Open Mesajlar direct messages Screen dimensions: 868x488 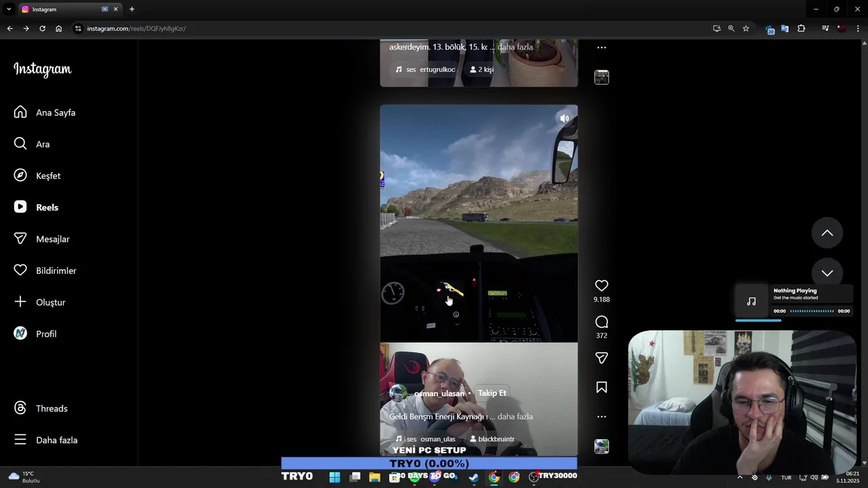(42, 239)
